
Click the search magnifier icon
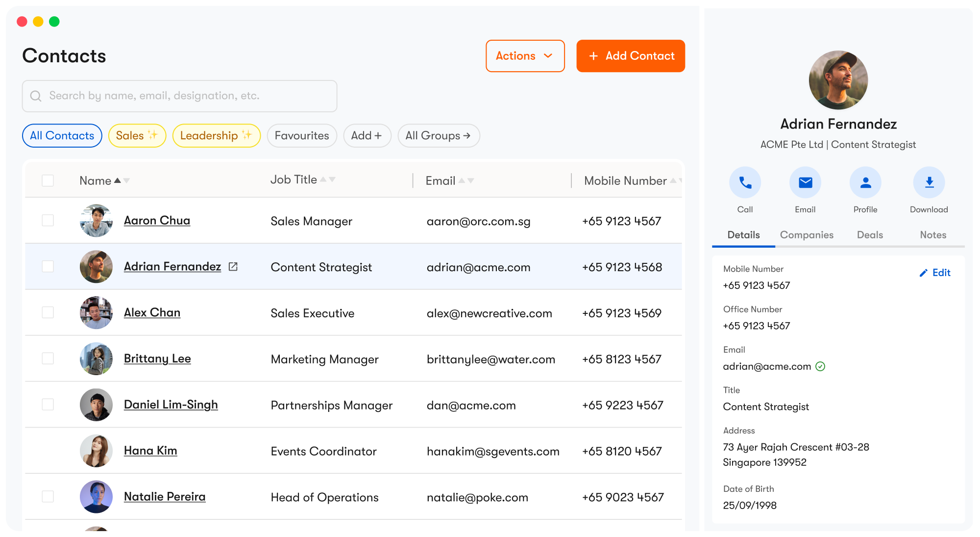[x=36, y=96]
